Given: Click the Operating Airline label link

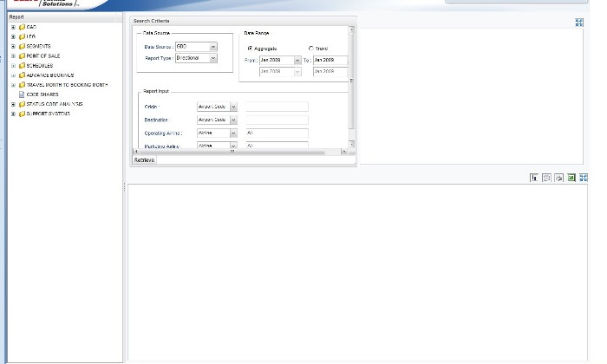Looking at the screenshot, I should (x=163, y=133).
